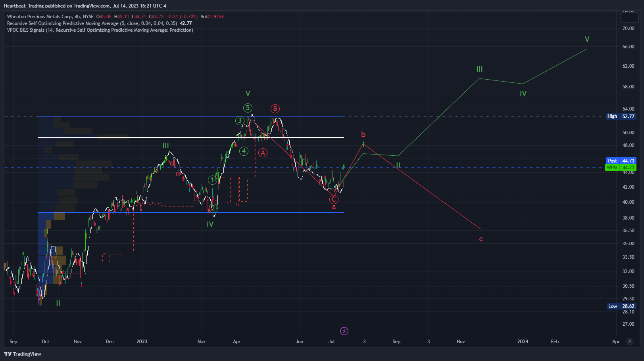Click the auto-scale 'A' button at bottom right
Viewport: 644px width, 361px height.
(x=629, y=341)
